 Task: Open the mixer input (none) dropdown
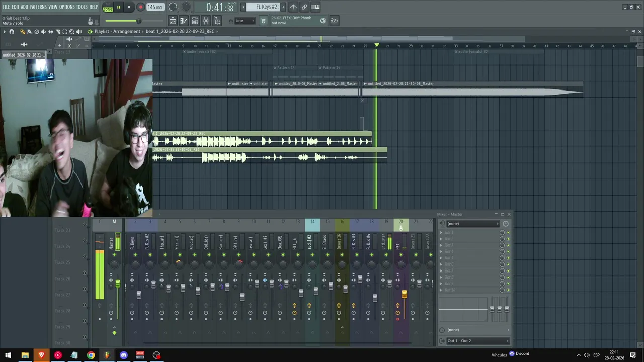click(473, 224)
